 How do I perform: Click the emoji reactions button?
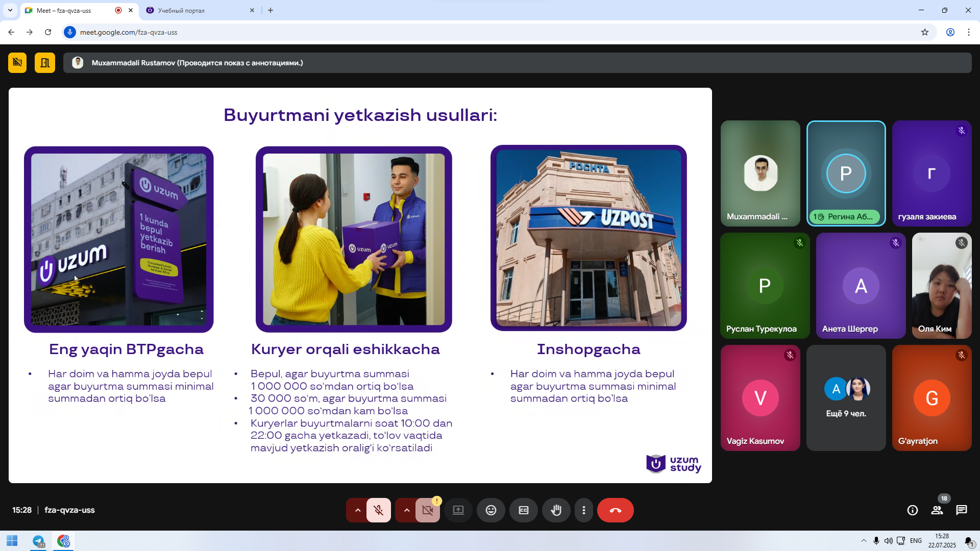coord(491,510)
